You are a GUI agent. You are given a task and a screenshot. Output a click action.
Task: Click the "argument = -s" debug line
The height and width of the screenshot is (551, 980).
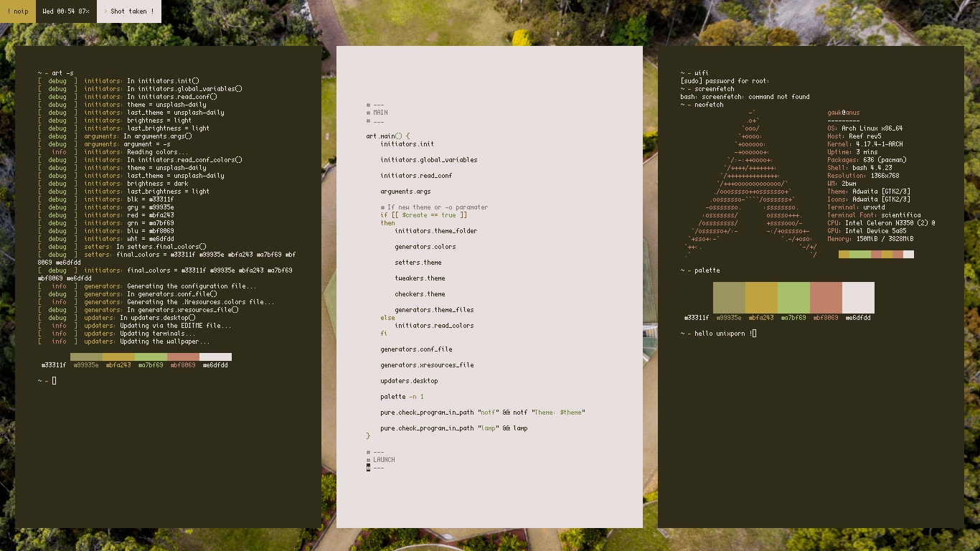[147, 144]
